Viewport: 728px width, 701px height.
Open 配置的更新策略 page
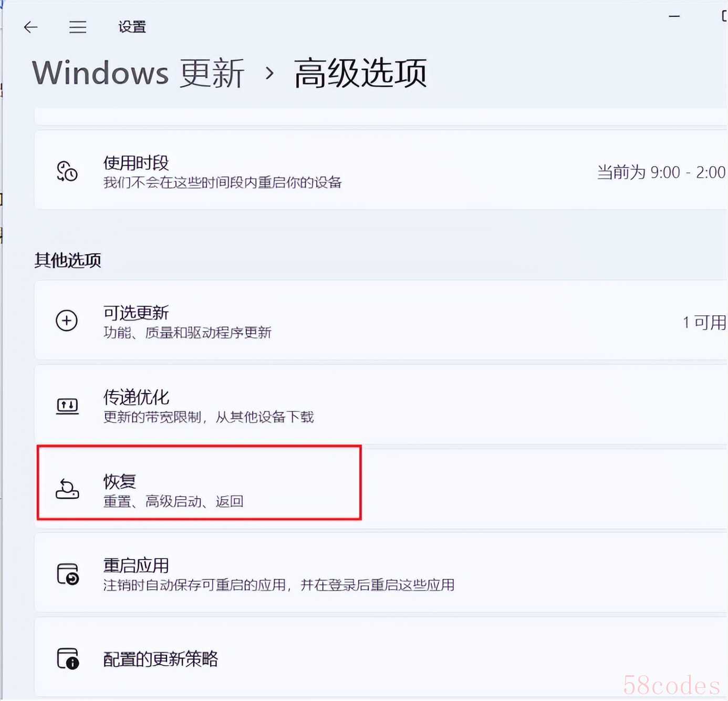[x=381, y=657]
